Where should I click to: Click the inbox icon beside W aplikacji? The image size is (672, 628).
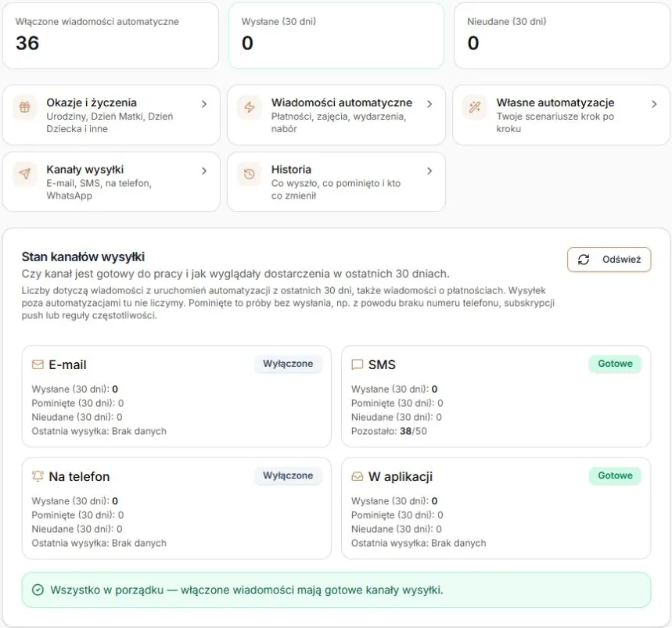click(357, 476)
